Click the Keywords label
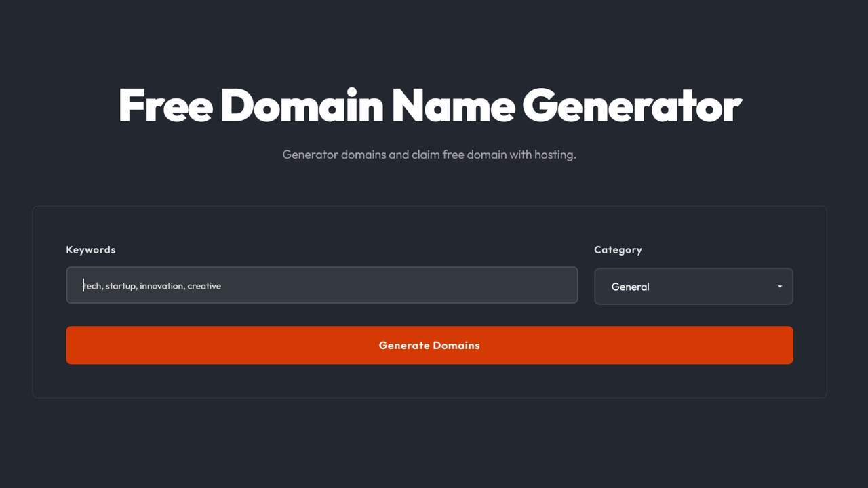Image resolution: width=868 pixels, height=488 pixels. click(91, 249)
